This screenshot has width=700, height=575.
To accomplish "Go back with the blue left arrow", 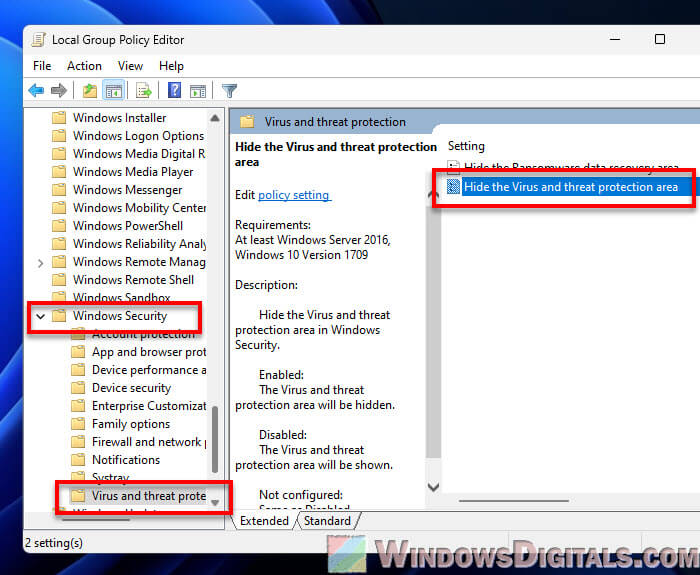I will coord(36,91).
